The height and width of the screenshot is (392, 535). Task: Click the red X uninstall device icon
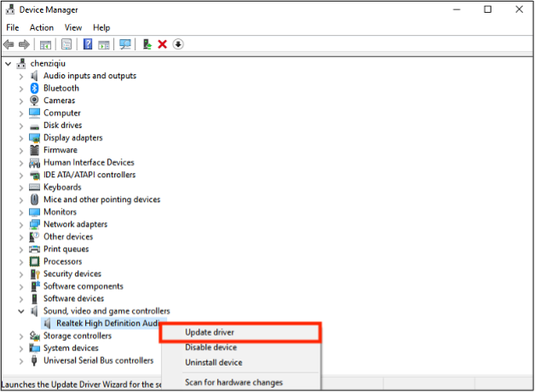(162, 44)
